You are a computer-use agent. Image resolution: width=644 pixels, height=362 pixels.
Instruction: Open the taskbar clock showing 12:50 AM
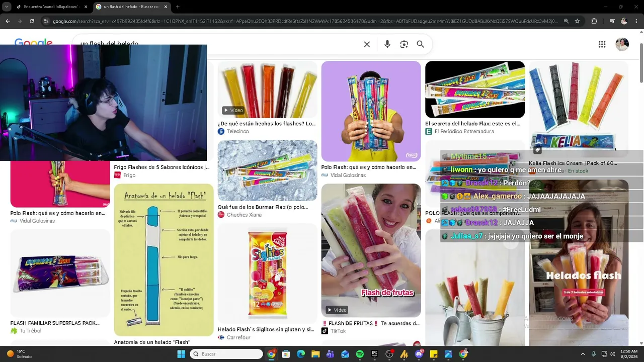pos(629,354)
